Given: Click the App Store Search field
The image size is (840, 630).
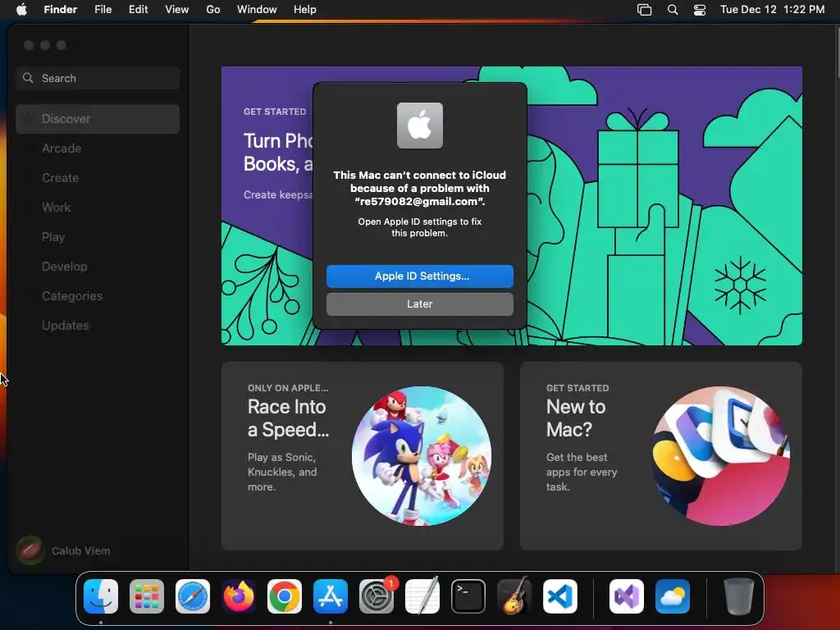Looking at the screenshot, I should pos(98,78).
